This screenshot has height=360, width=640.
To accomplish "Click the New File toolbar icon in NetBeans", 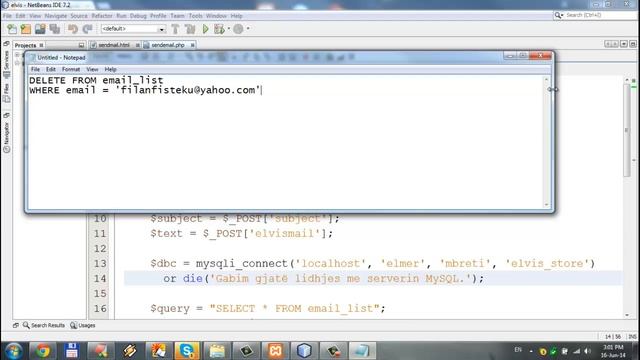I will pos(12,29).
